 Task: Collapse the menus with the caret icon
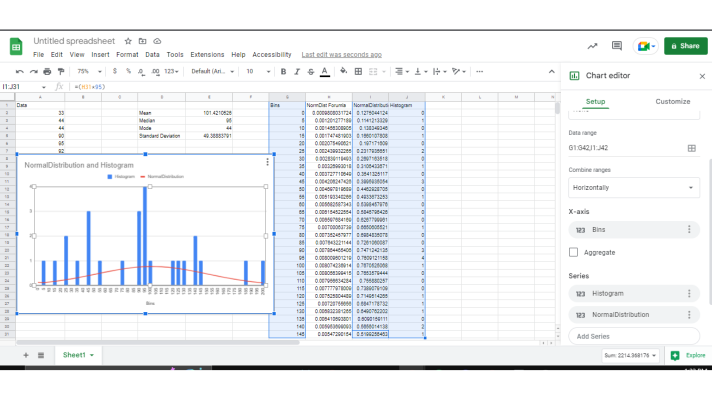point(551,71)
